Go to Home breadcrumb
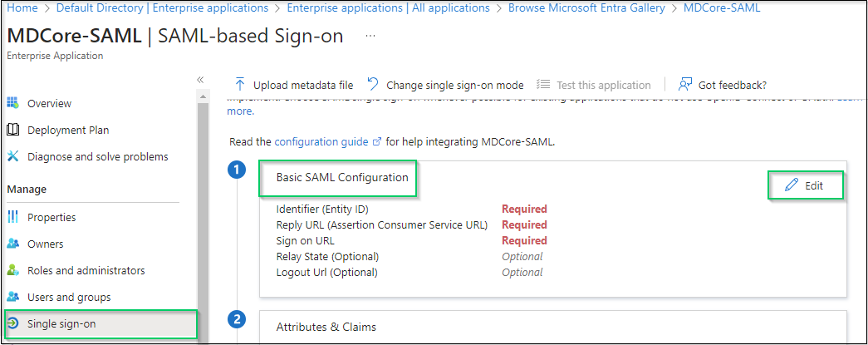Image resolution: width=868 pixels, height=345 pixels. coord(22,7)
